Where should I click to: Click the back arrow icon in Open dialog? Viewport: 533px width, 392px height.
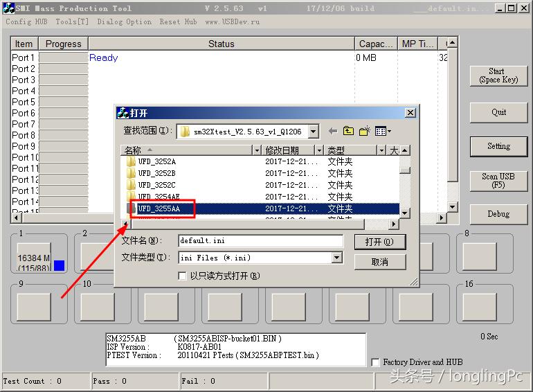333,131
